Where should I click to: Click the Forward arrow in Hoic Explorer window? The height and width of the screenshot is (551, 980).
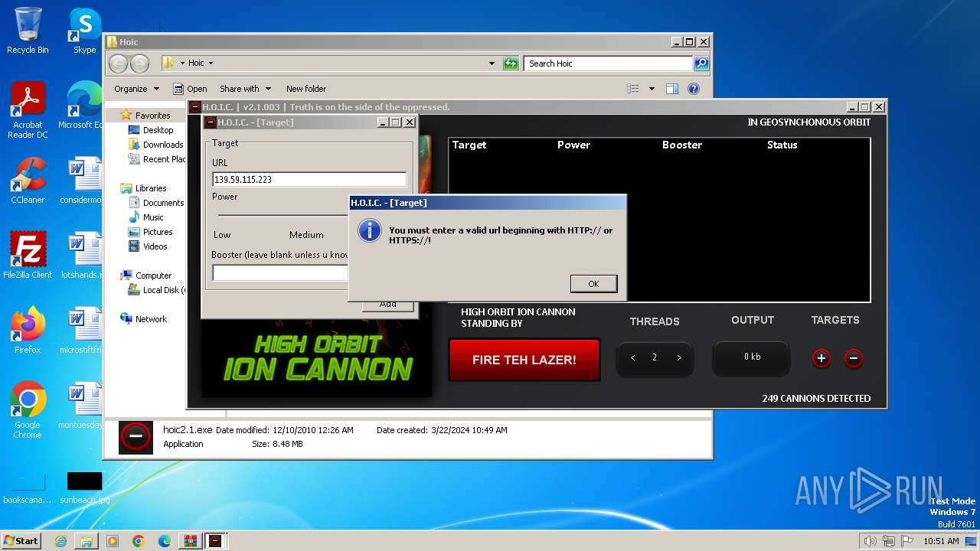139,64
